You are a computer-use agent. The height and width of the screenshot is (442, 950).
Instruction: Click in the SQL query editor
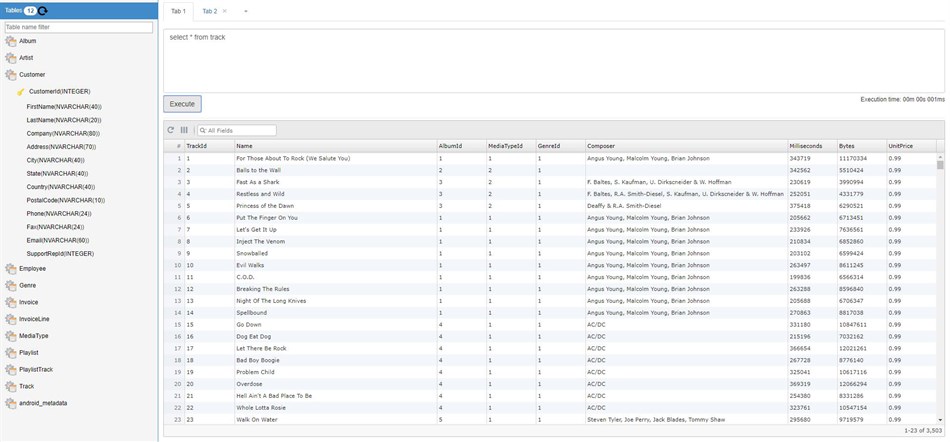[550, 60]
